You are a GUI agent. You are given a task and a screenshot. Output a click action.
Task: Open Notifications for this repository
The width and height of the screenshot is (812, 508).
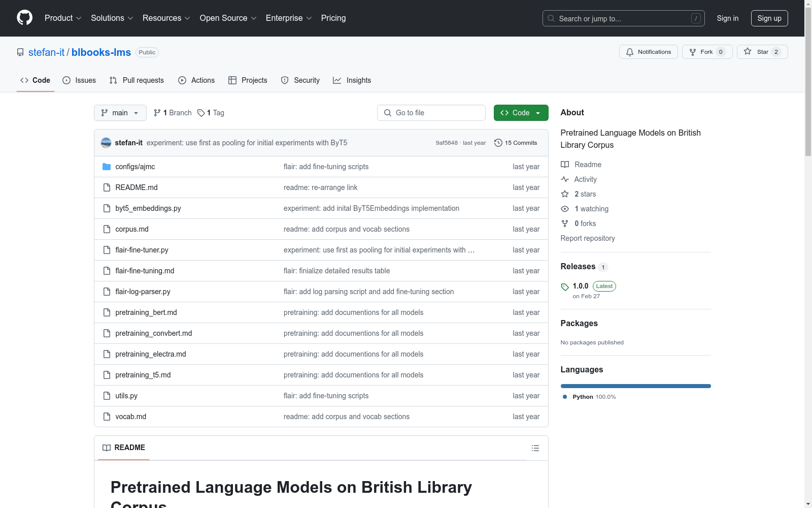point(649,52)
